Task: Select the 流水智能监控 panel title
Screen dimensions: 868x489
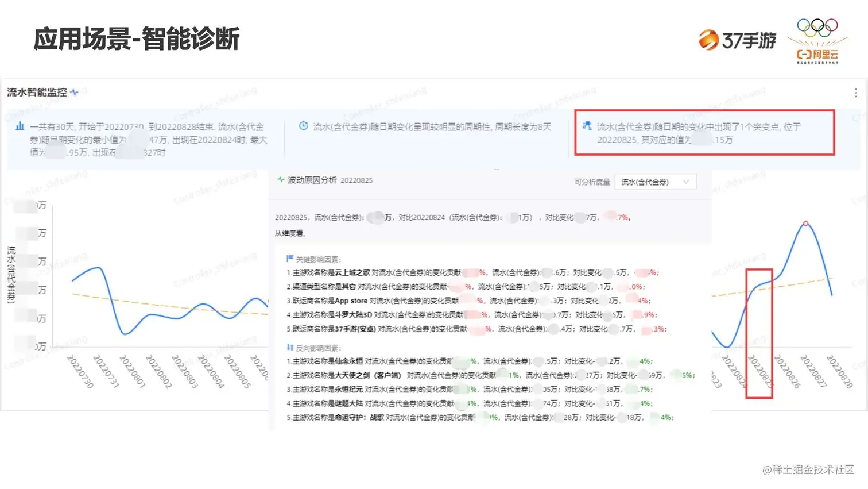Action: coord(37,92)
